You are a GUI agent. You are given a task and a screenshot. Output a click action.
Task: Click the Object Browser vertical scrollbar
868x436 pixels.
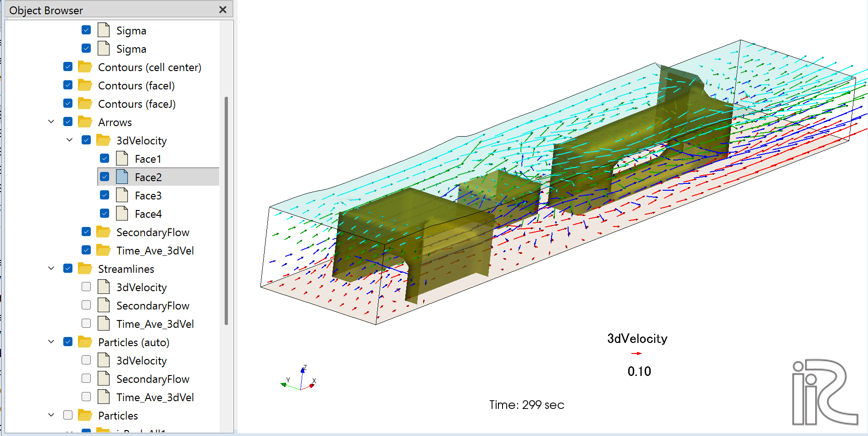226,210
